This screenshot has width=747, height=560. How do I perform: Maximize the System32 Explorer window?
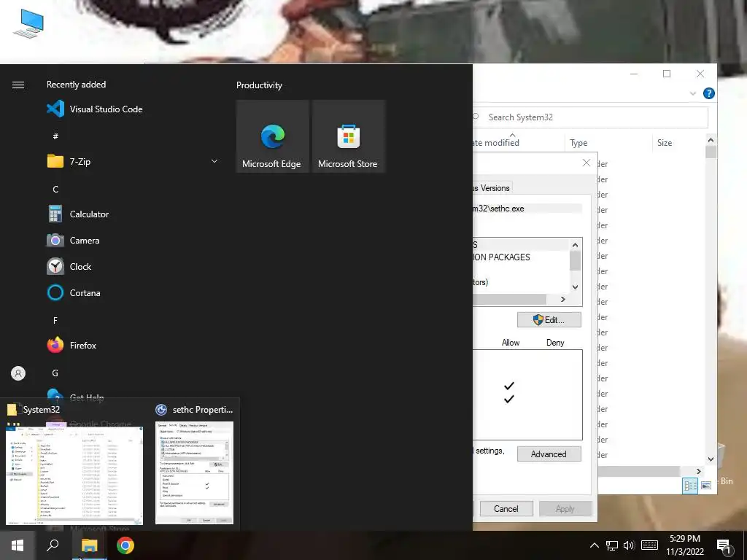click(667, 74)
